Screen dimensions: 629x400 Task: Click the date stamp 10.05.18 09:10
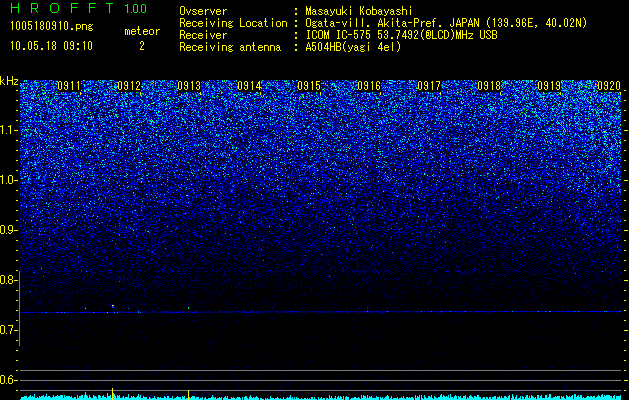[x=51, y=46]
